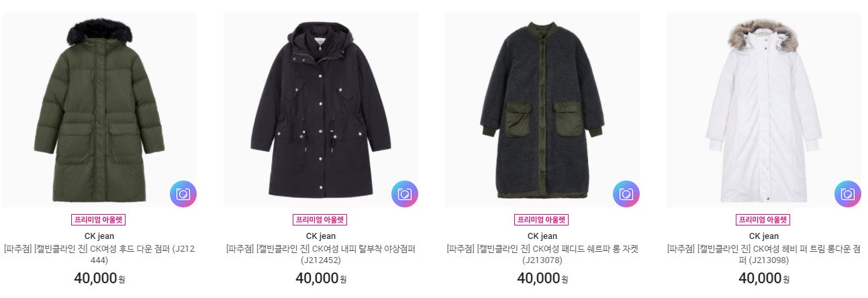Click the 40,000원 price of the green jumper
This screenshot has width=868, height=298.
click(x=99, y=278)
